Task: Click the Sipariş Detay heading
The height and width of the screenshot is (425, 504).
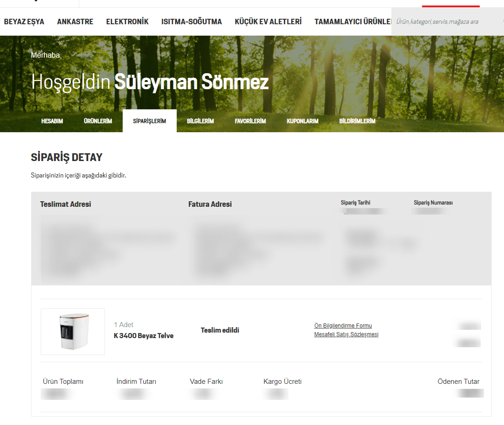Action: coord(66,157)
